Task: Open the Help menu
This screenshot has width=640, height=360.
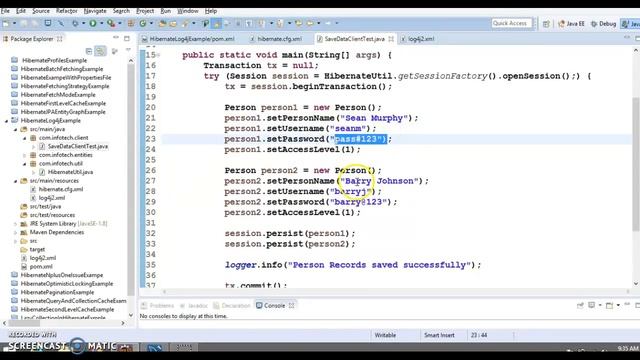Action: click(x=211, y=11)
